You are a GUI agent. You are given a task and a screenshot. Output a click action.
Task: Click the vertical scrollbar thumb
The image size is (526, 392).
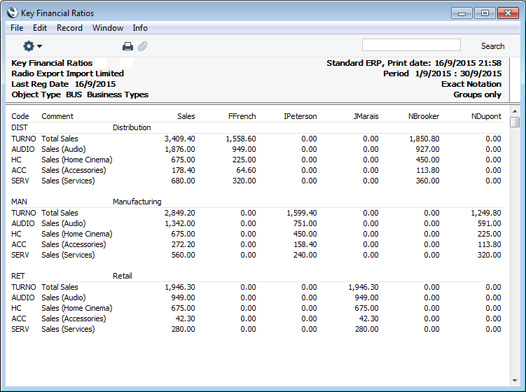tap(515, 122)
